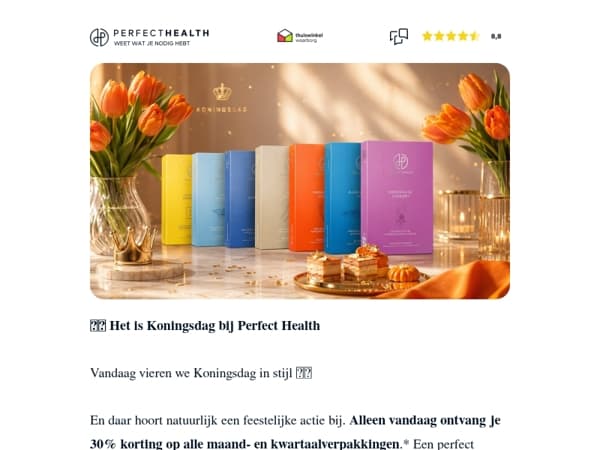Screen dimensions: 600x450
Task: Select the yellow product box
Action: [x=176, y=199]
